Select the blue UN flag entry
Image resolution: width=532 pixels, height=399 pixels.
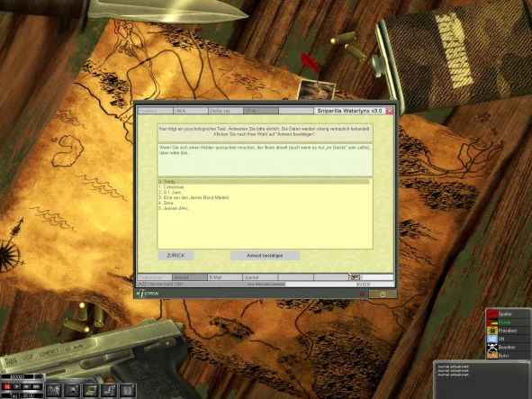tap(507, 339)
